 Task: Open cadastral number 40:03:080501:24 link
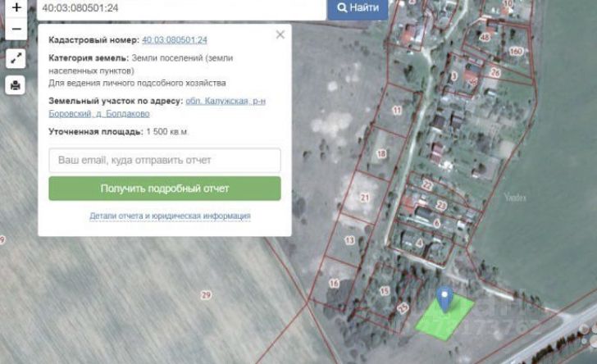(x=175, y=40)
